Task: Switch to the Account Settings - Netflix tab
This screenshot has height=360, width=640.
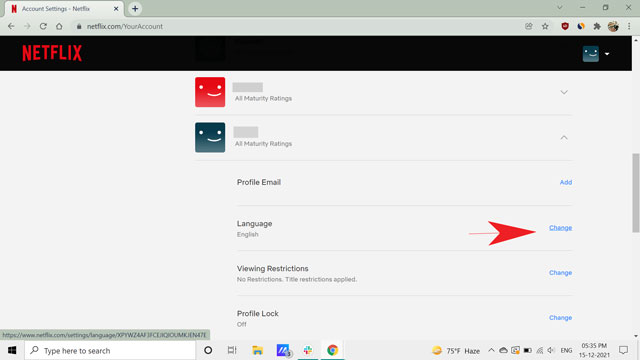Action: coord(63,9)
